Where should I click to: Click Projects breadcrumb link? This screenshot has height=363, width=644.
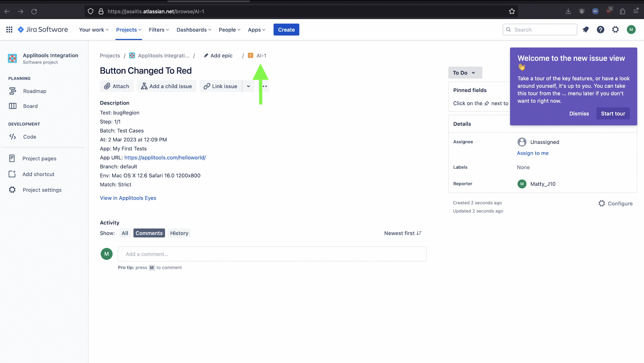click(110, 55)
